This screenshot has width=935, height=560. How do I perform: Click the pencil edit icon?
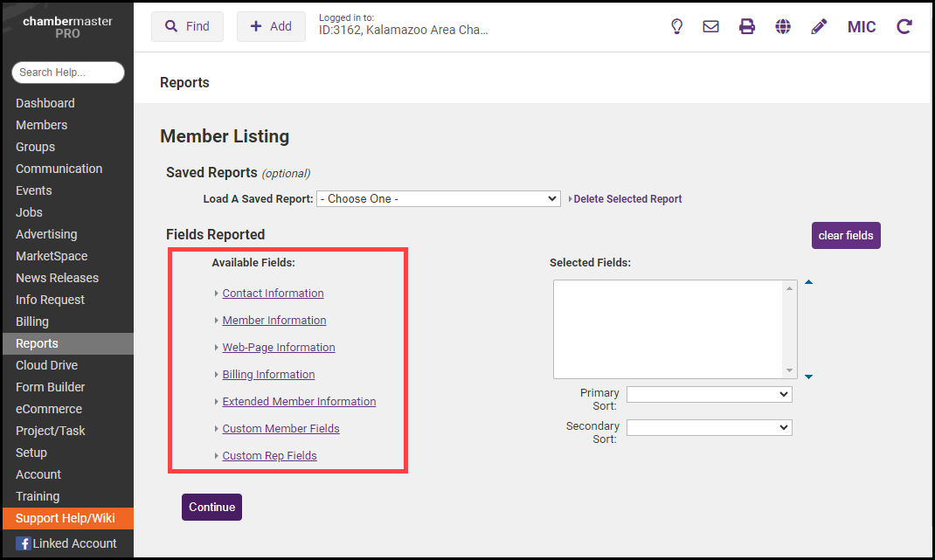[x=819, y=26]
